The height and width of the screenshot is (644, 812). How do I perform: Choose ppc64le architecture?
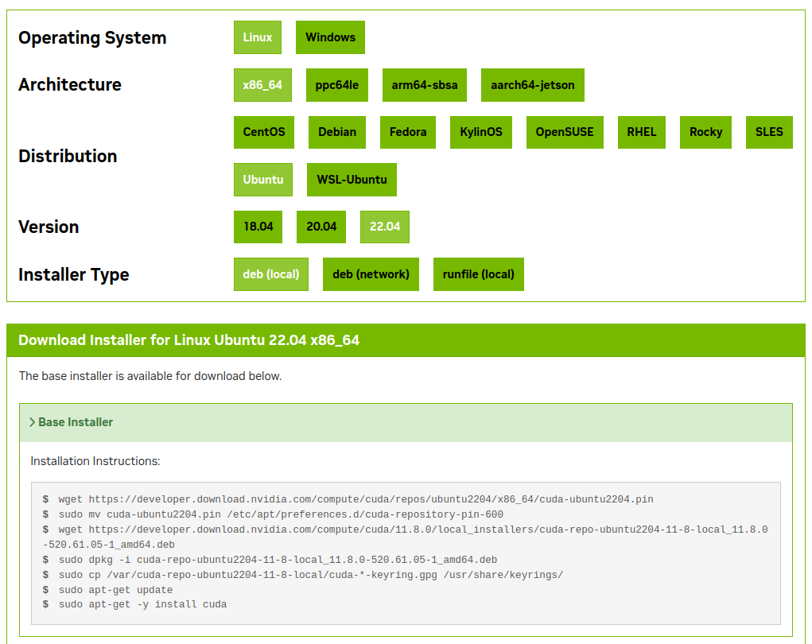pyautogui.click(x=336, y=85)
